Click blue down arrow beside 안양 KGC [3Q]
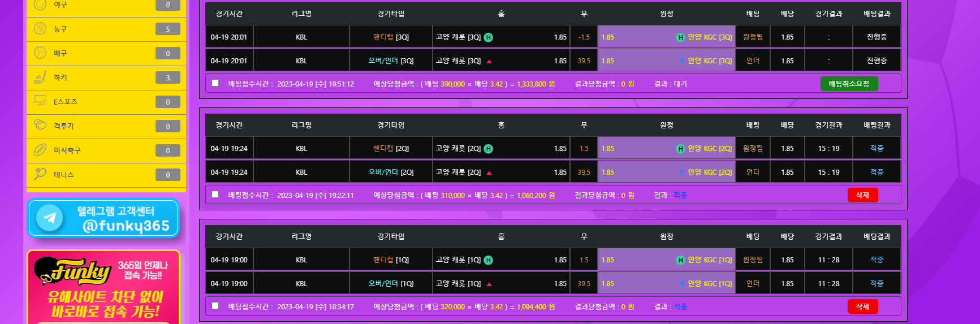 (682, 61)
